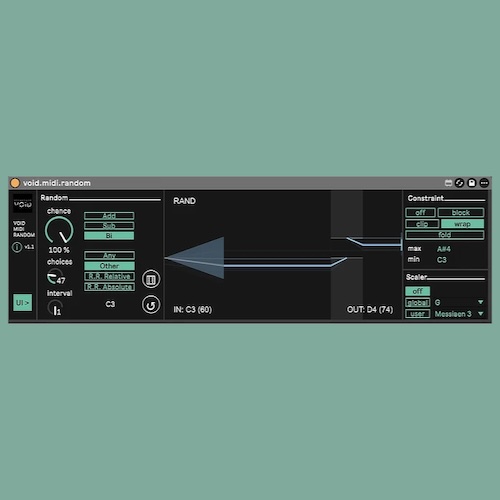Adjust the chance knob
The width and height of the screenshot is (500, 500).
click(59, 230)
